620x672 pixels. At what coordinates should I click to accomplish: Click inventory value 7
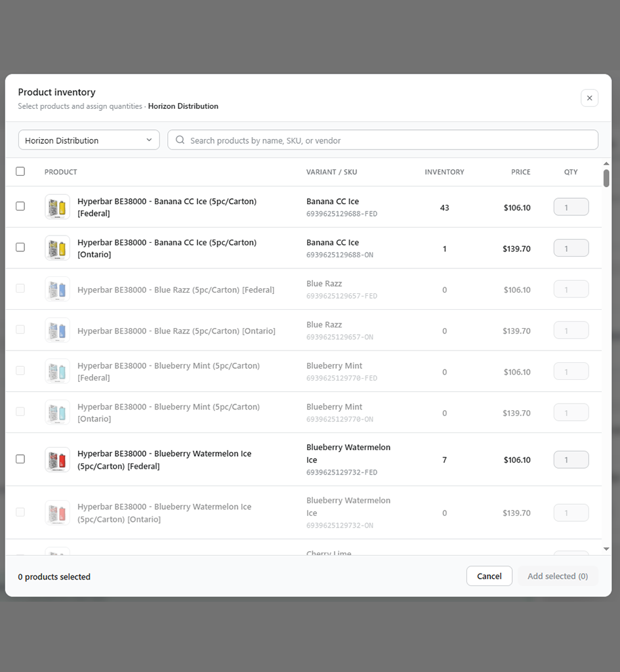pos(444,460)
